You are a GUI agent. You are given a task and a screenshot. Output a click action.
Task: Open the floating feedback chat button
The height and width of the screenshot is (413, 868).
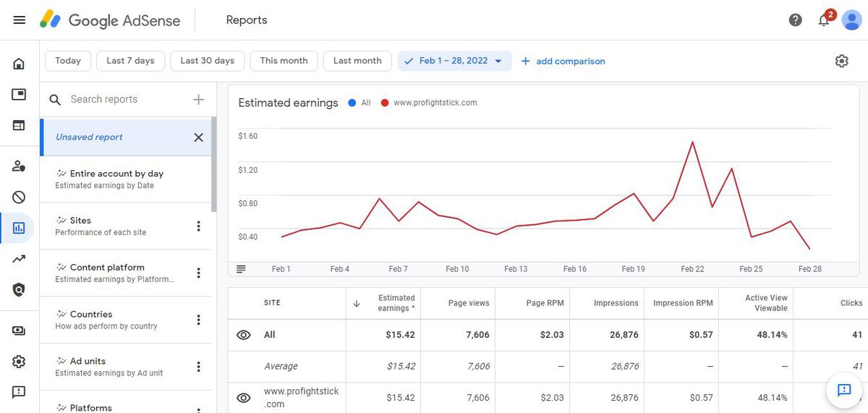(x=844, y=390)
